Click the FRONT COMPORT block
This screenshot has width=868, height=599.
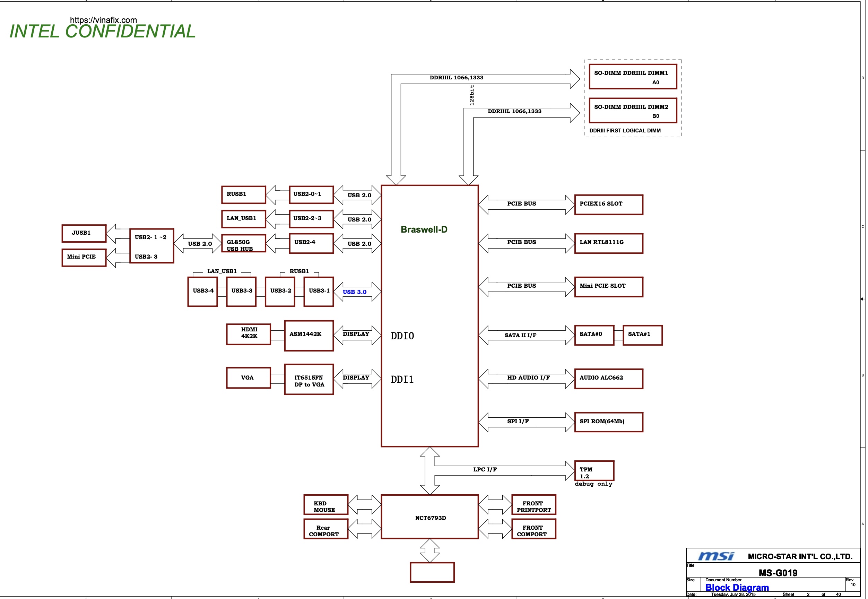pyautogui.click(x=533, y=529)
